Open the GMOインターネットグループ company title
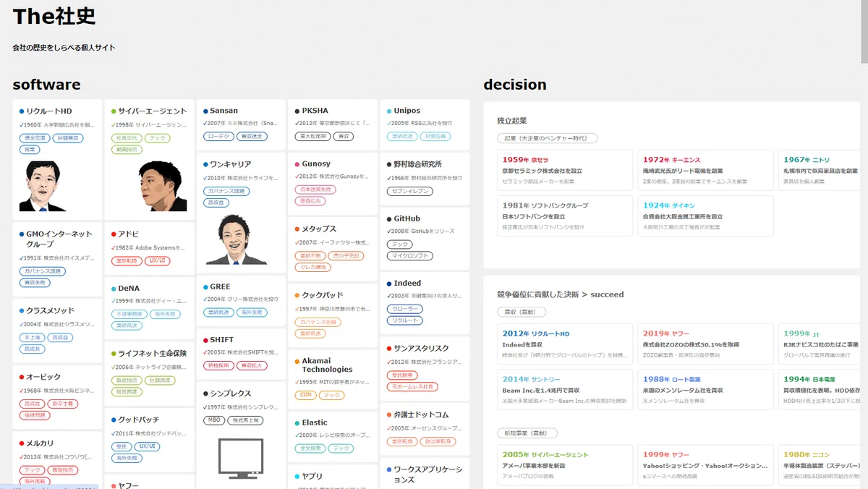Viewport: 868px width, 489px height. tap(59, 239)
